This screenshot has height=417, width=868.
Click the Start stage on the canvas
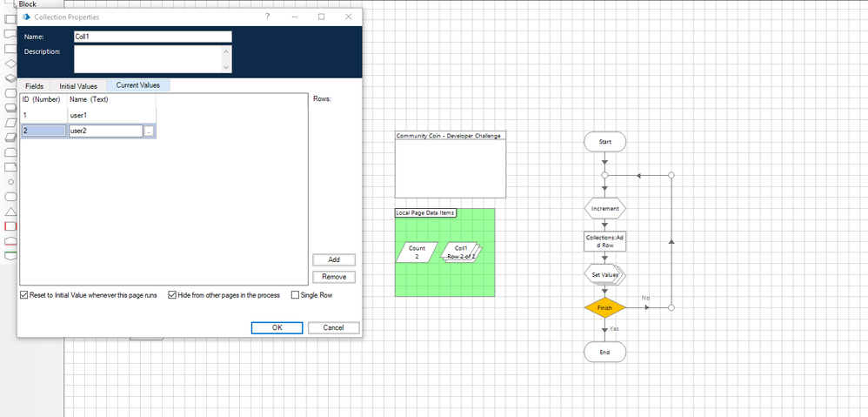(x=604, y=142)
